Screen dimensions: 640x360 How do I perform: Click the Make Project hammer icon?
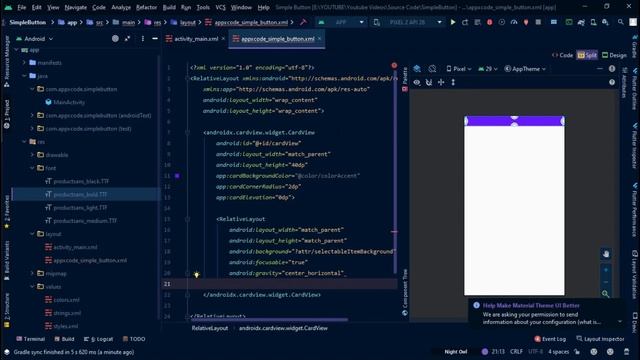coord(303,22)
